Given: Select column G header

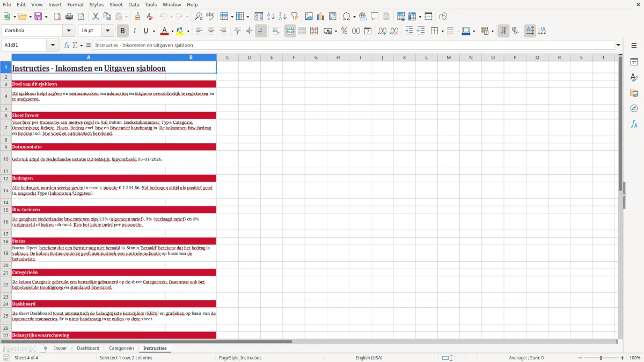Looking at the screenshot, I should [x=316, y=57].
